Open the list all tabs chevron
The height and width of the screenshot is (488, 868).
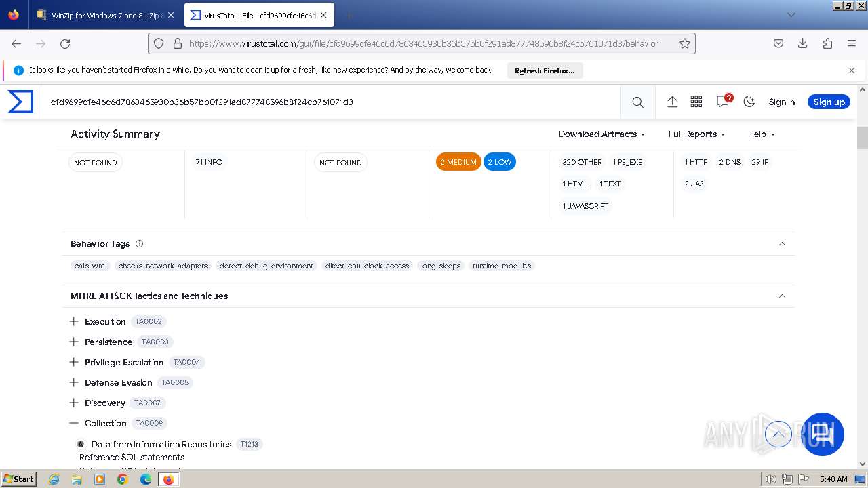click(x=791, y=15)
